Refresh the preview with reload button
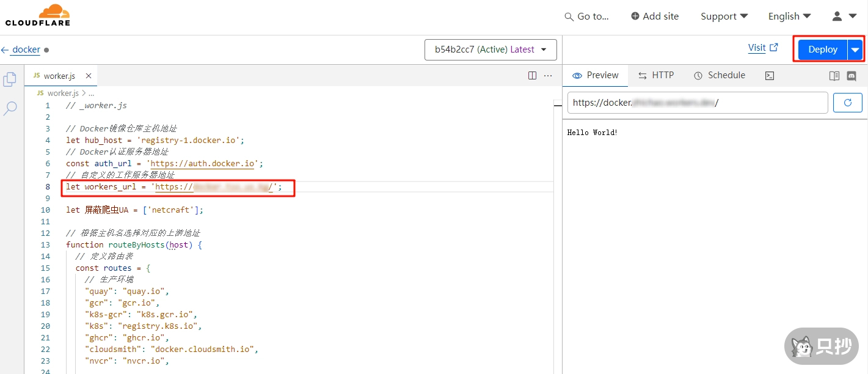 coord(847,103)
